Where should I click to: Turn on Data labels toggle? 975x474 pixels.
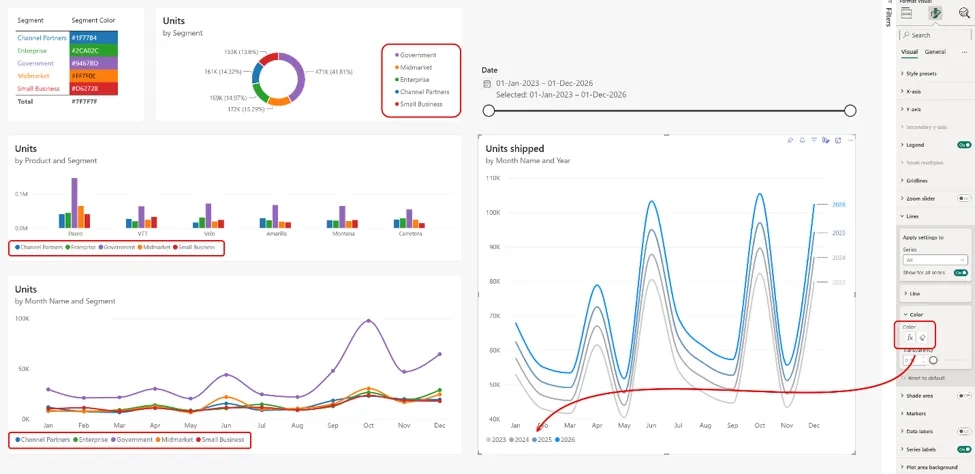tap(964, 431)
